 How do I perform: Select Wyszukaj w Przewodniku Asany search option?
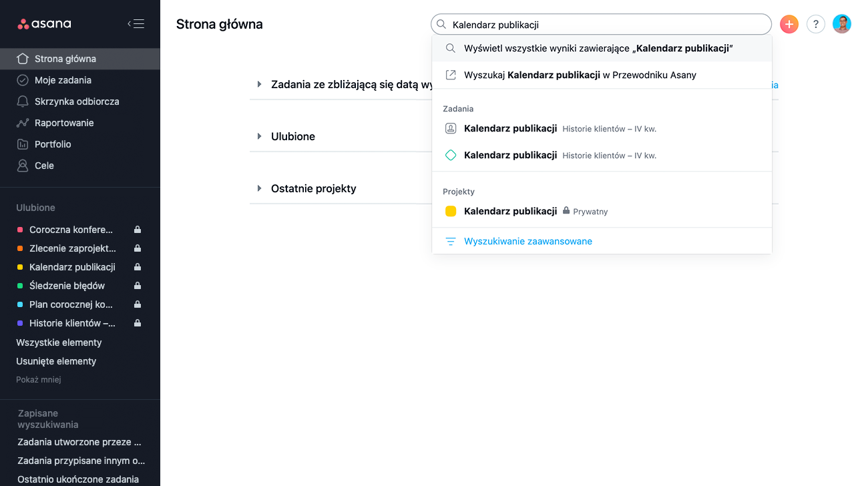[602, 75]
